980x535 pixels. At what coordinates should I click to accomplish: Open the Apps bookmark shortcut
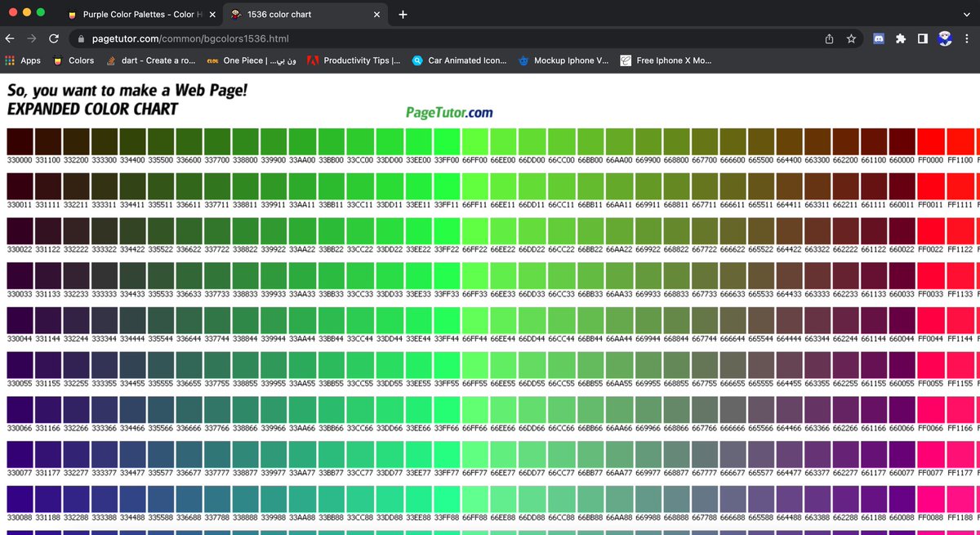23,60
